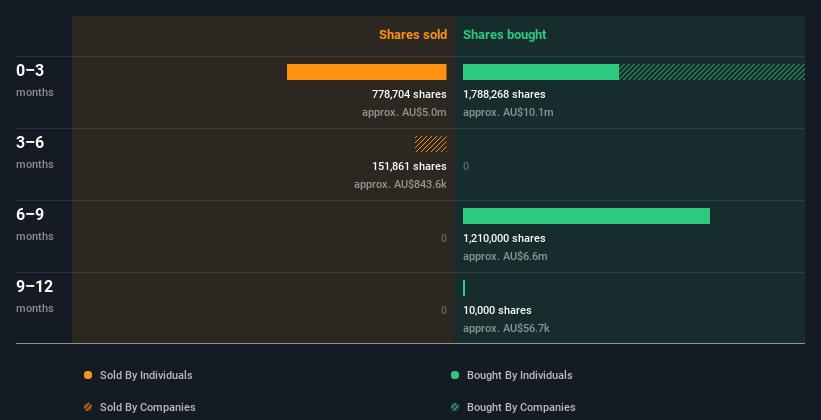The height and width of the screenshot is (420, 821).
Task: Click the approx. AU$843.6k value
Action: tap(401, 185)
